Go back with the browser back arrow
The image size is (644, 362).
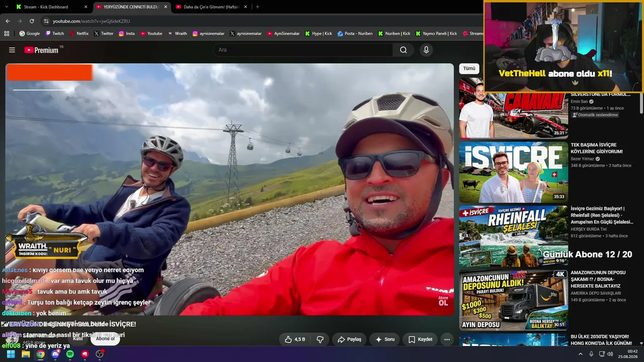tap(8, 21)
